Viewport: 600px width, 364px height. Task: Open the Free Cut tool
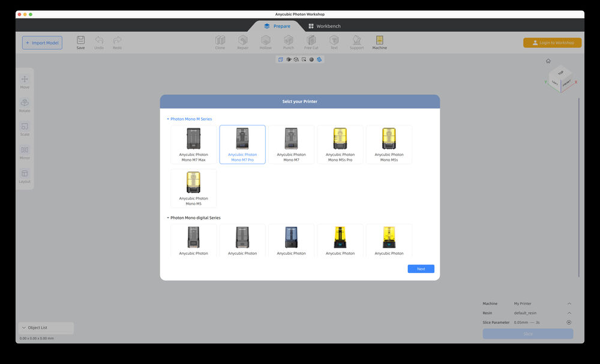click(x=311, y=43)
